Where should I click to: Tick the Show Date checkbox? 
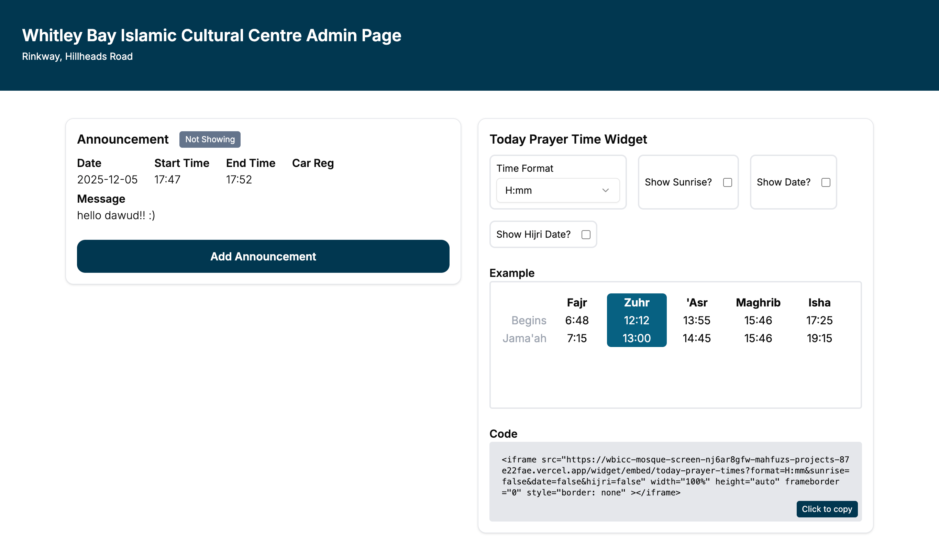(x=825, y=182)
